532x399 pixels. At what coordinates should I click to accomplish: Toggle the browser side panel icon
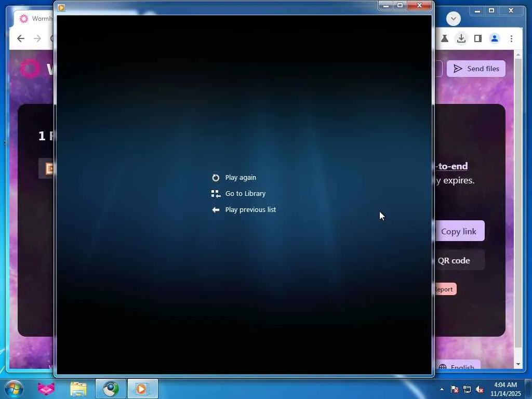pos(478,38)
